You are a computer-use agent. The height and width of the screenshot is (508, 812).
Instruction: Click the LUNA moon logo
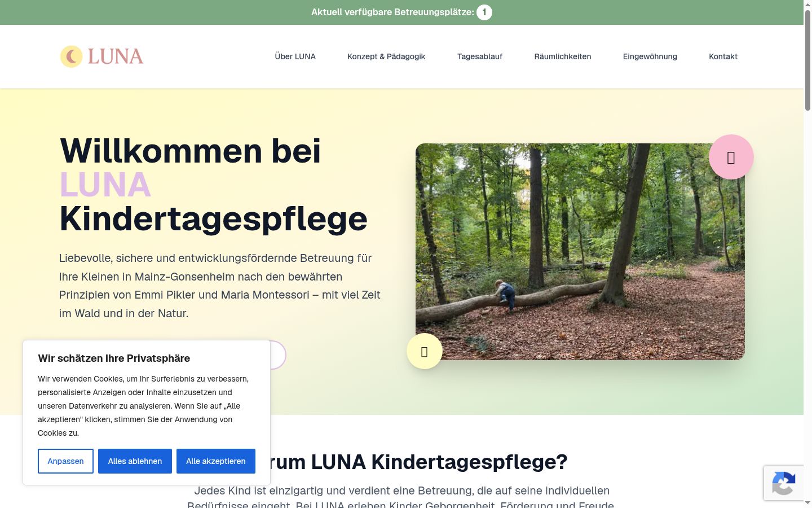pyautogui.click(x=101, y=56)
